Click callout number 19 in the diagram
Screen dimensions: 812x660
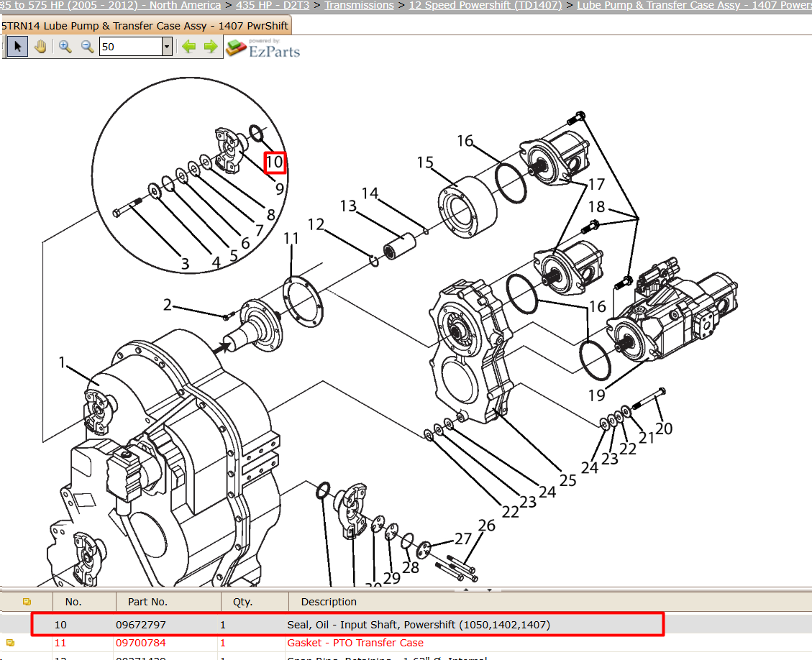point(596,395)
